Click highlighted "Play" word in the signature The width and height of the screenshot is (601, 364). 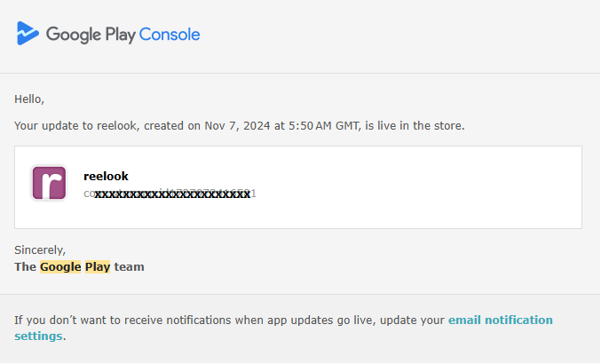pos(98,266)
